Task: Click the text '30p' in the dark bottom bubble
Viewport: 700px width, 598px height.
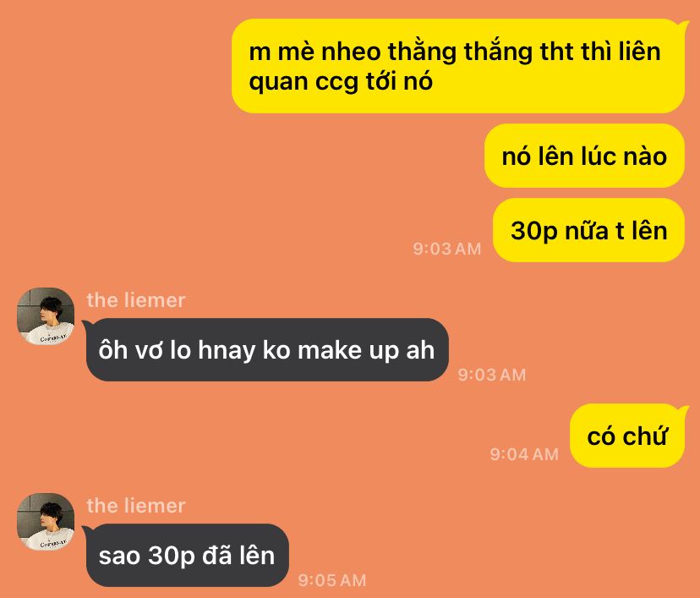Action: (x=172, y=557)
